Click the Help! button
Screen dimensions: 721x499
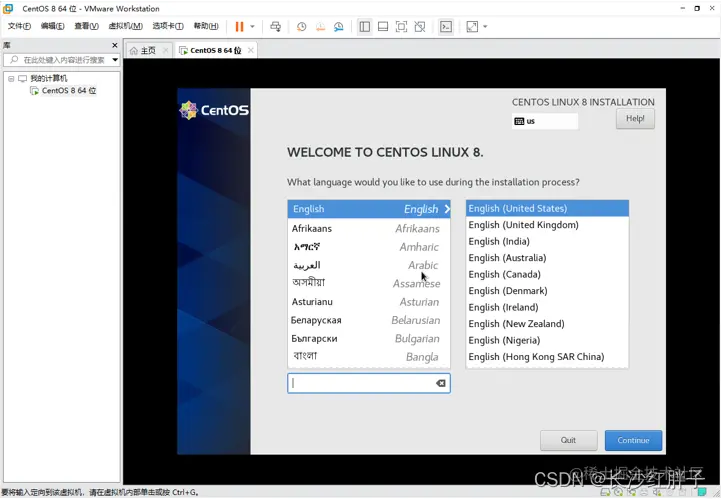[635, 119]
